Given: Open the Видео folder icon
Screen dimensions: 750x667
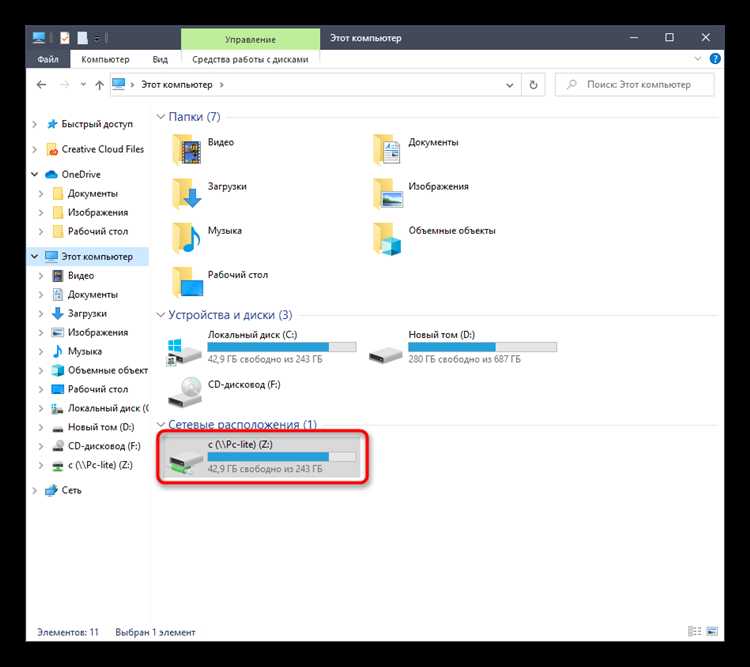Looking at the screenshot, I should click(x=187, y=150).
